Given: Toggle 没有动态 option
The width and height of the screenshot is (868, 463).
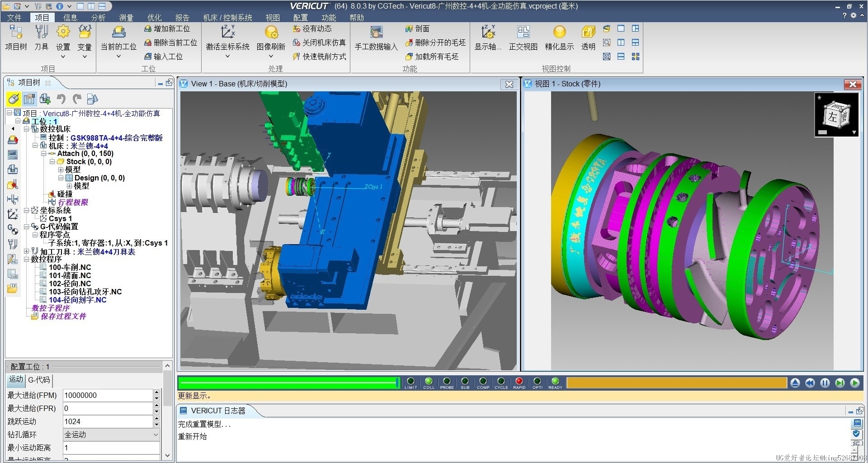Looking at the screenshot, I should 312,28.
